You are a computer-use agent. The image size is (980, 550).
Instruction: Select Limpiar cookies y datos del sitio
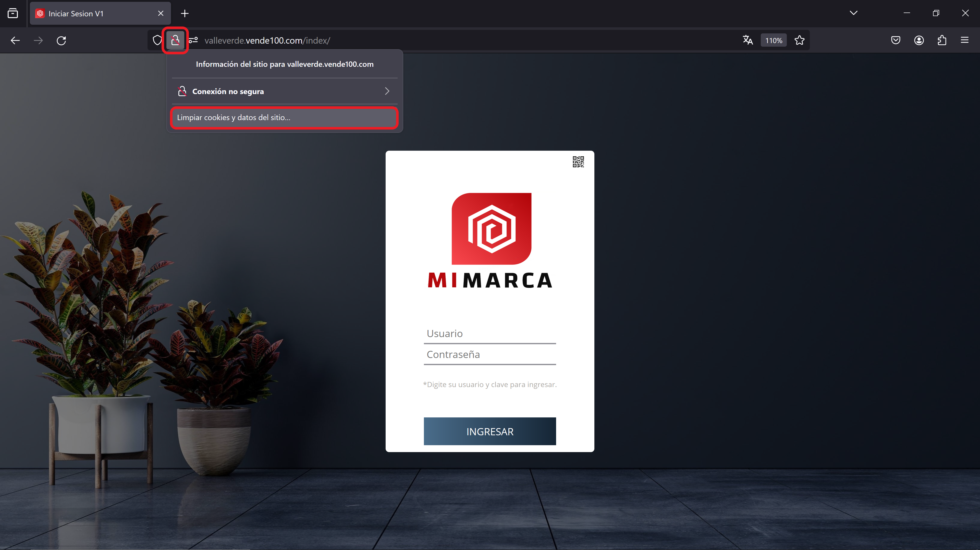point(285,118)
